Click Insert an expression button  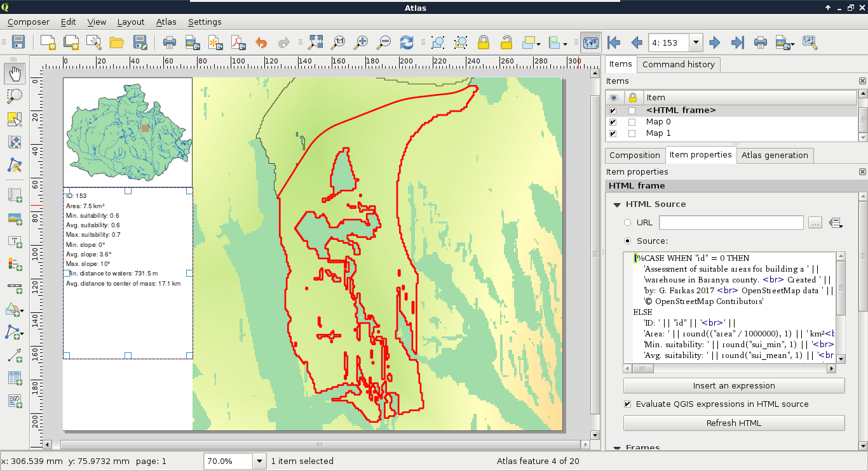[733, 386]
